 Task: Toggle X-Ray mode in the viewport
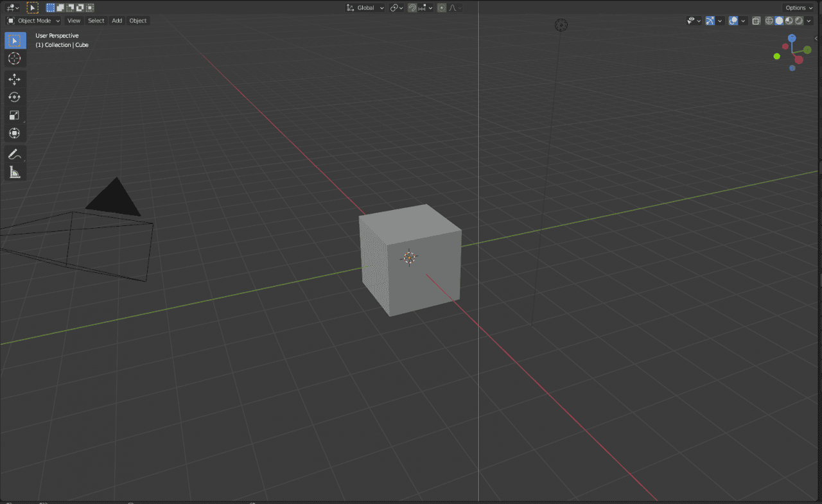(756, 21)
